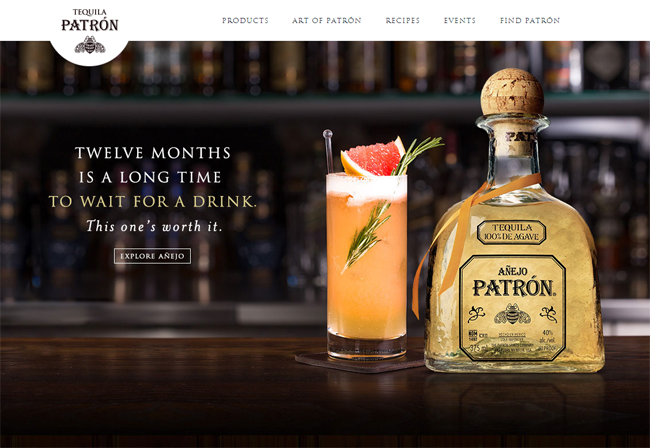Click the bee icon on the bottle label
This screenshot has width=650, height=448.
click(512, 314)
